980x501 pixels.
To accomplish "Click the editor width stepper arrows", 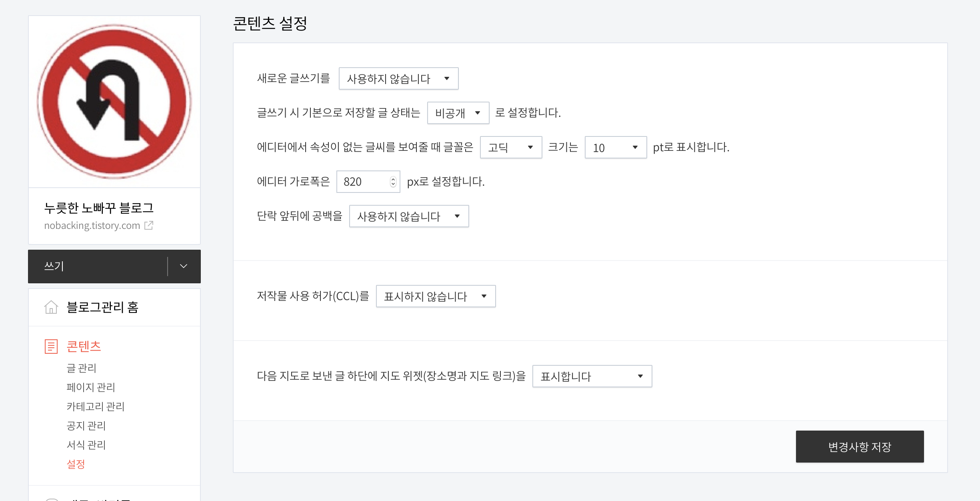I will (x=393, y=182).
